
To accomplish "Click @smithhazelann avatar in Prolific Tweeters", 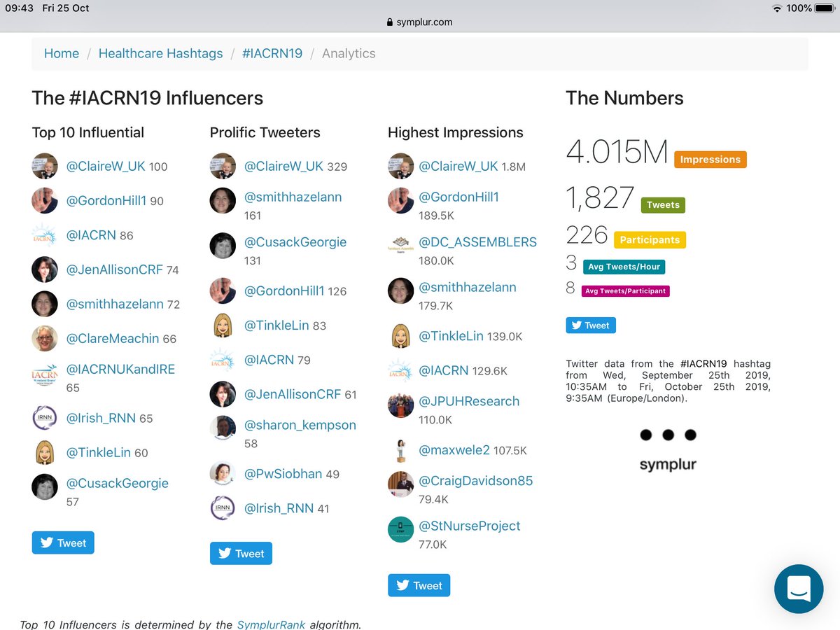I will click(x=223, y=200).
